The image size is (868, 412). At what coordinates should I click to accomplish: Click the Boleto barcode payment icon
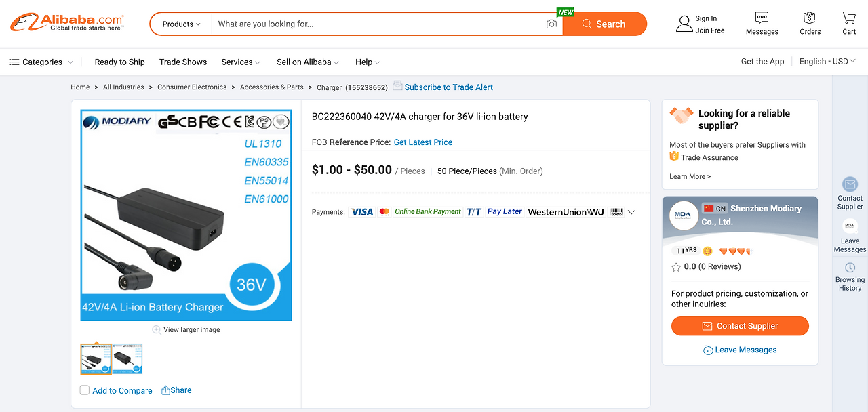[x=616, y=212]
